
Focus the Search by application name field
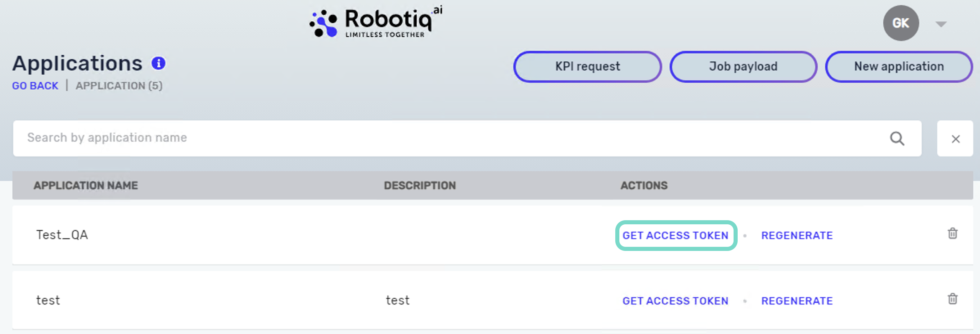click(467, 138)
